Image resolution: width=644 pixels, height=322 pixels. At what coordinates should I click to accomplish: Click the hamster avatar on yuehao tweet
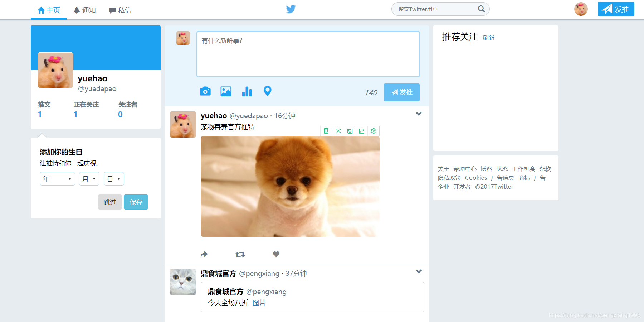(183, 124)
